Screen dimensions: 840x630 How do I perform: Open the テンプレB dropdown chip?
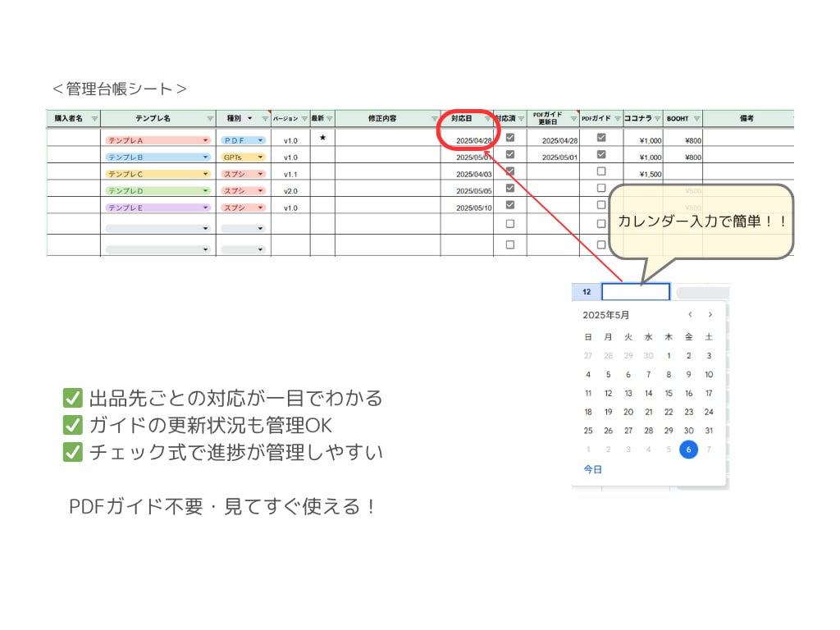(x=157, y=157)
